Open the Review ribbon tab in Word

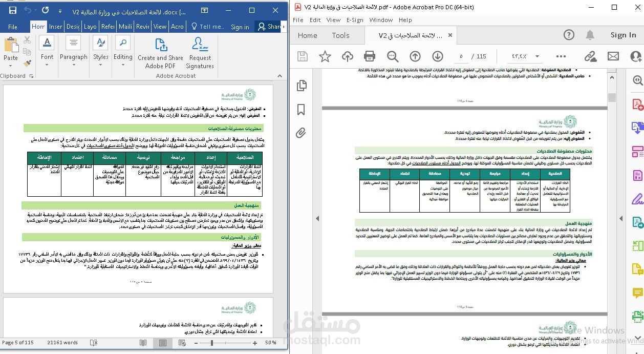143,27
